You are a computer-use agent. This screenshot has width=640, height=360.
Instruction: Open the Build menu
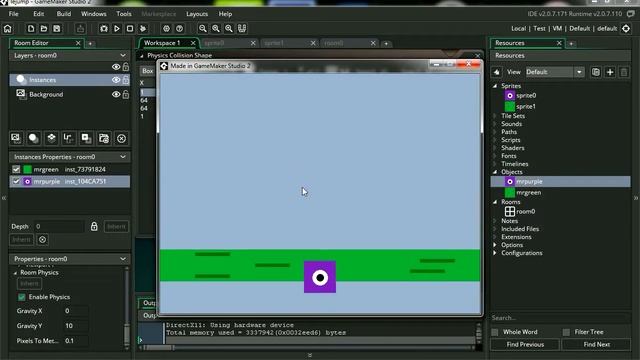[64, 14]
